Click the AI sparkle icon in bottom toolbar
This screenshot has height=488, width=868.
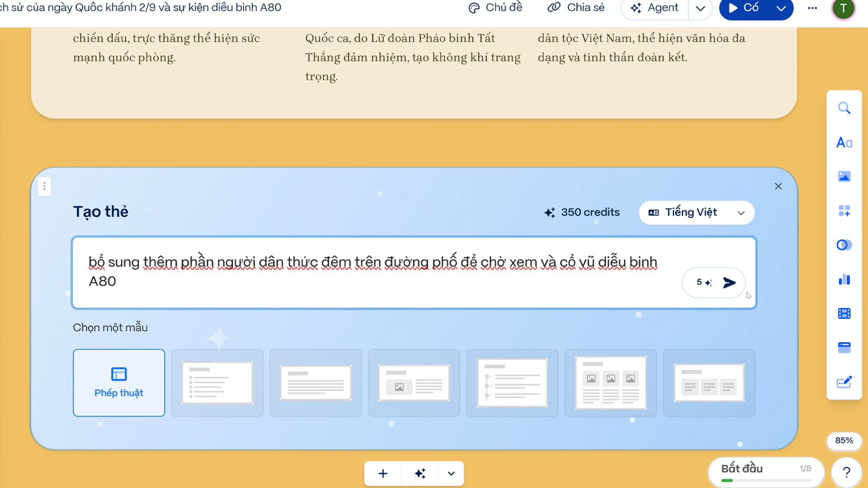(x=420, y=473)
